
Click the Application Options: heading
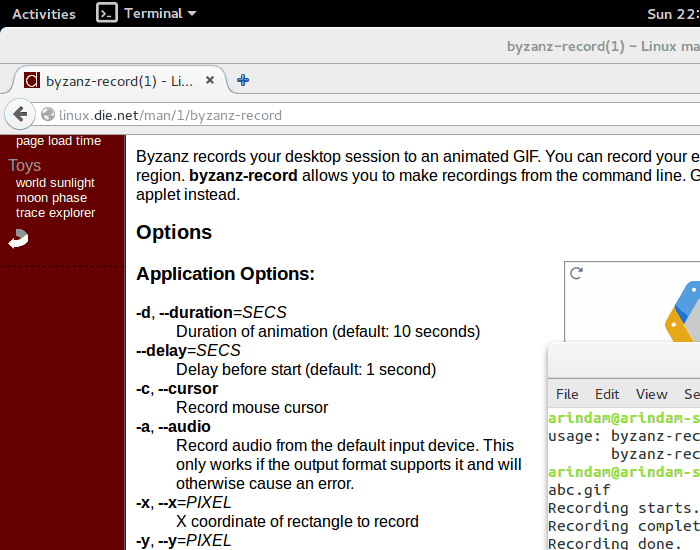point(225,274)
